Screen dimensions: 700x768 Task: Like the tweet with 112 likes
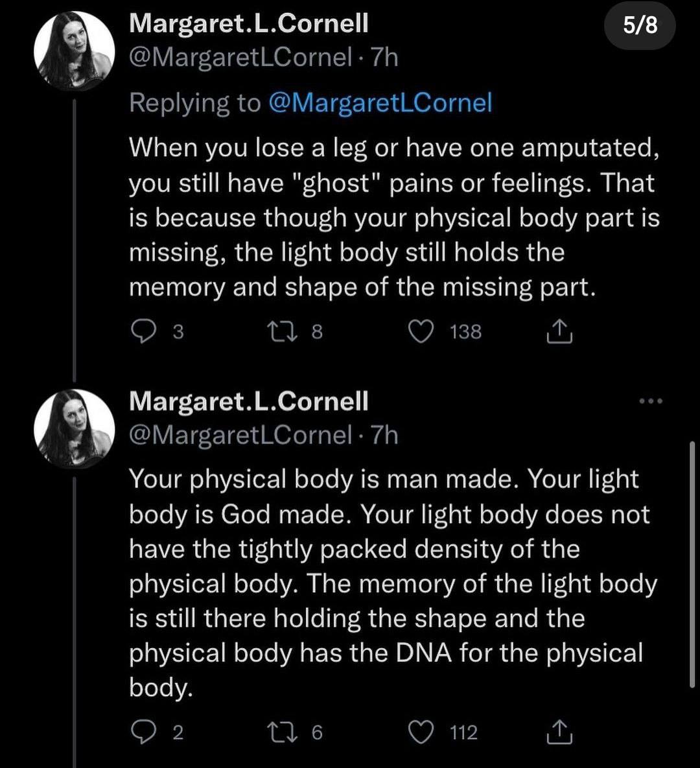pos(421,732)
